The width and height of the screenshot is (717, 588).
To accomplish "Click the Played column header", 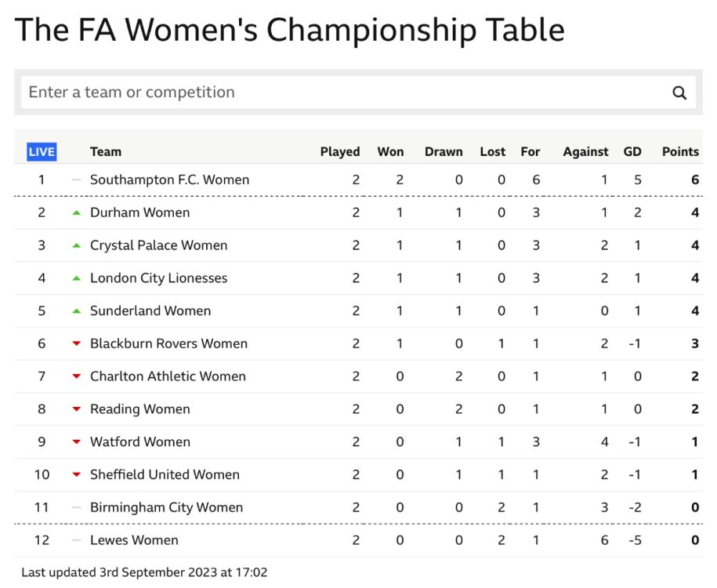I will coord(340,152).
